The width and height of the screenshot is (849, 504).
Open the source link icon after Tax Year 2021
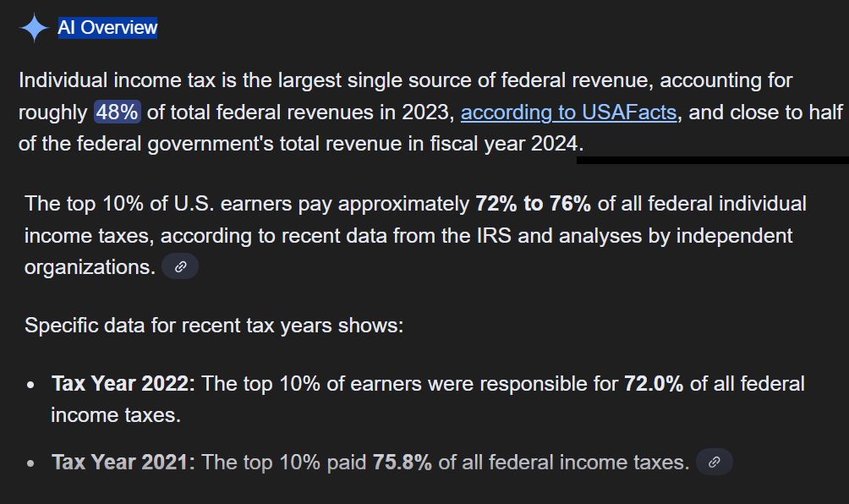coord(714,462)
